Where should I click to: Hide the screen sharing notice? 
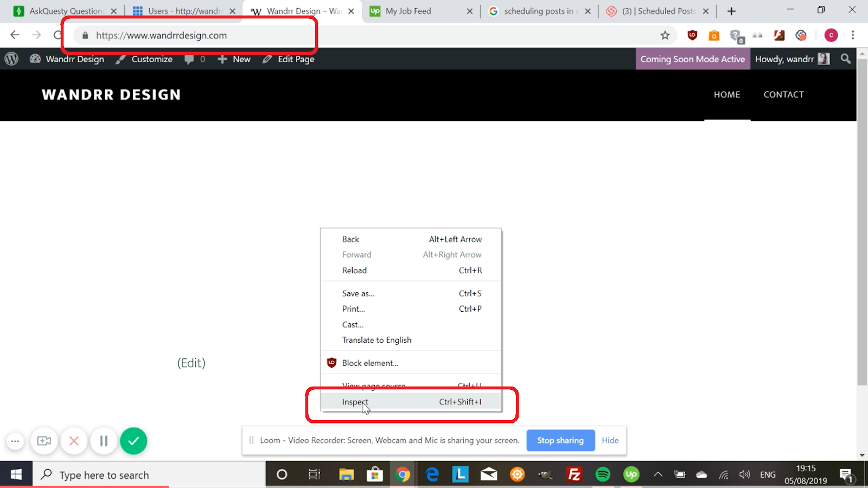coord(610,440)
